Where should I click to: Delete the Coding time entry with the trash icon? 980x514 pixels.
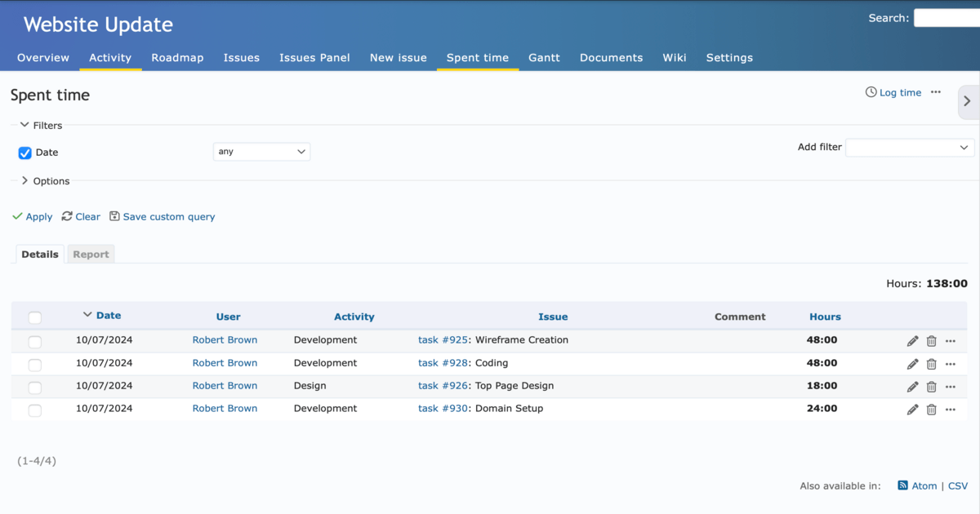931,364
